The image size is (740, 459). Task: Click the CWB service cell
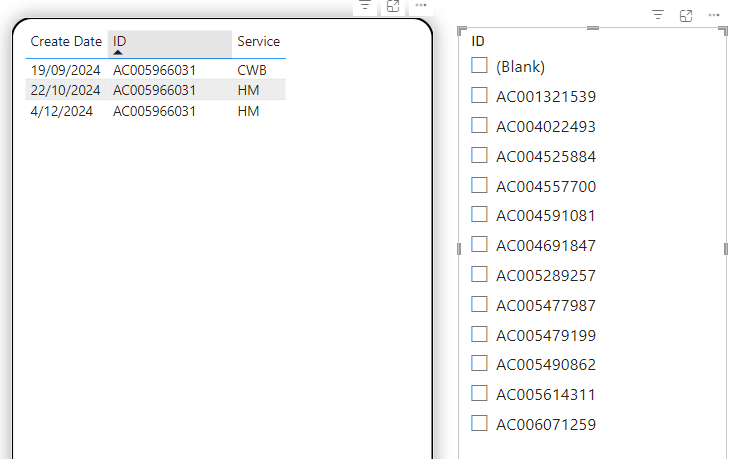point(252,70)
